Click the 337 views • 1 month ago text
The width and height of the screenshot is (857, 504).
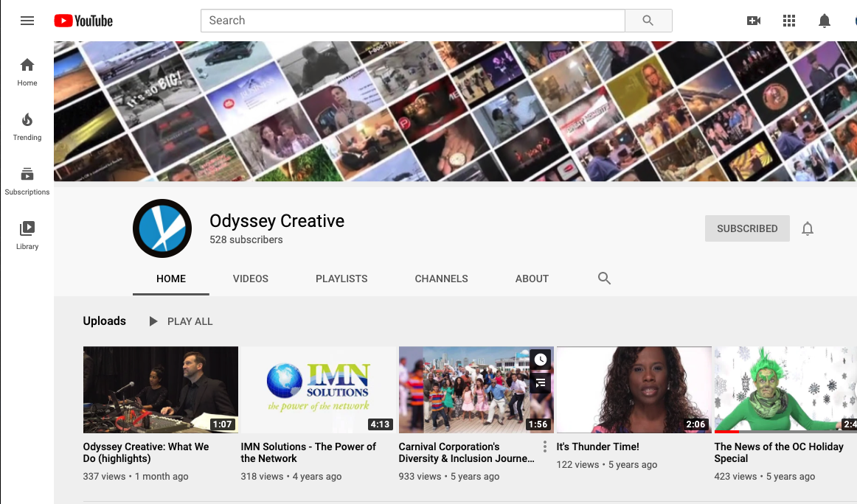click(x=136, y=476)
